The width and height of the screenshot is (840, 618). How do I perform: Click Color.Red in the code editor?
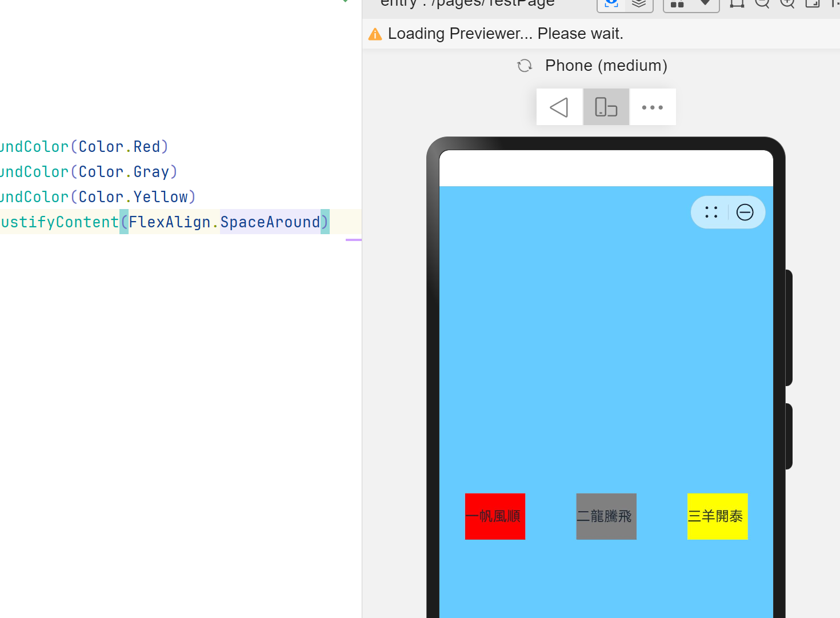point(119,147)
